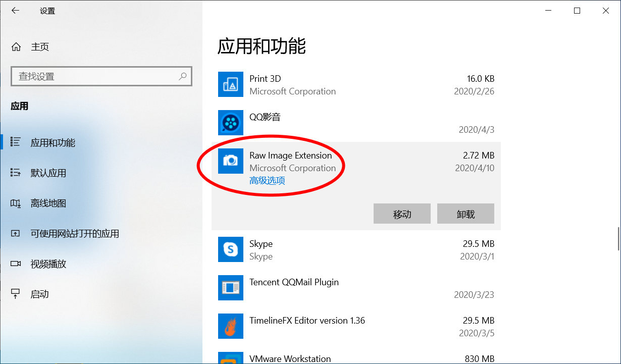Select the QQ影音 app name

tap(265, 117)
